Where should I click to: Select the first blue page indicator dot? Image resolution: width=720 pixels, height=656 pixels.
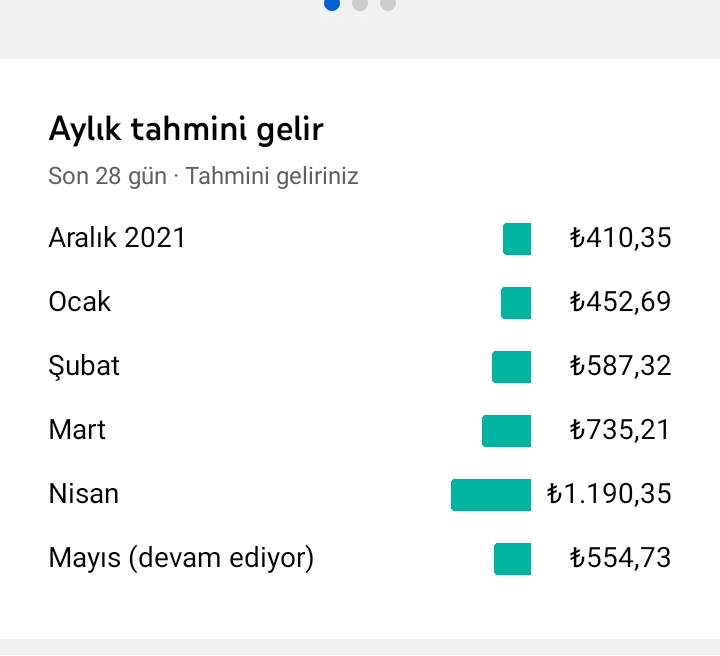(332, 4)
